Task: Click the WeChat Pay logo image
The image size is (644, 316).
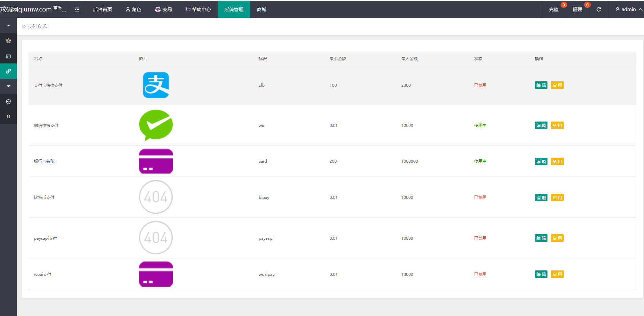Action: pos(156,125)
